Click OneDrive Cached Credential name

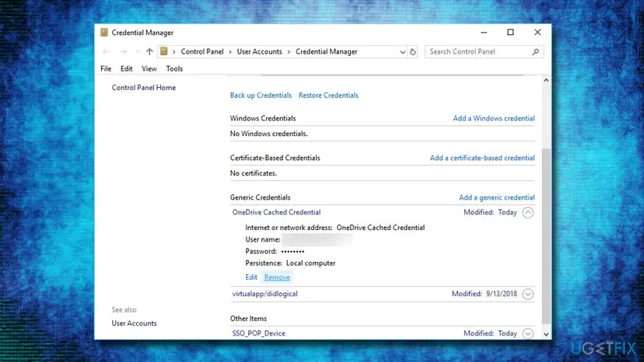pyautogui.click(x=276, y=212)
